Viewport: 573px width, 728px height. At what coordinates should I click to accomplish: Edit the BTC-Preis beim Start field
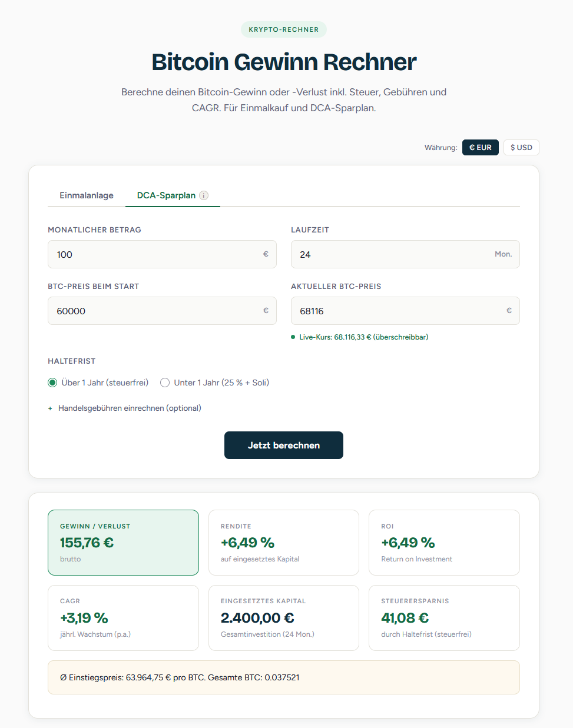(x=162, y=311)
